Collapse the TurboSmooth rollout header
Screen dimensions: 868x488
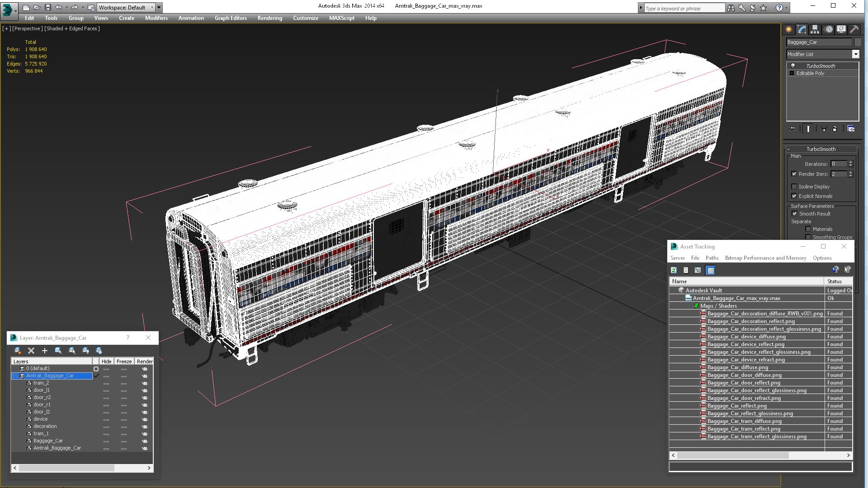point(821,149)
